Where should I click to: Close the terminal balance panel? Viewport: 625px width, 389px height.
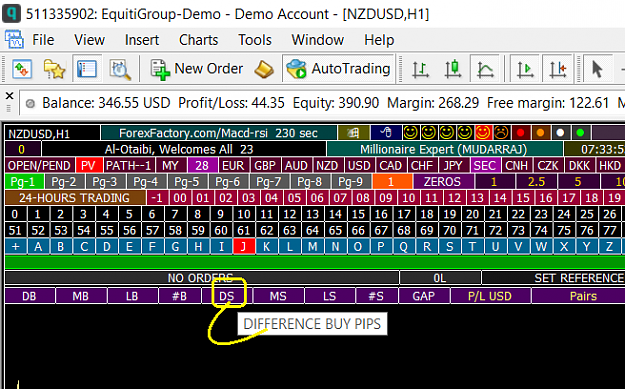point(10,96)
